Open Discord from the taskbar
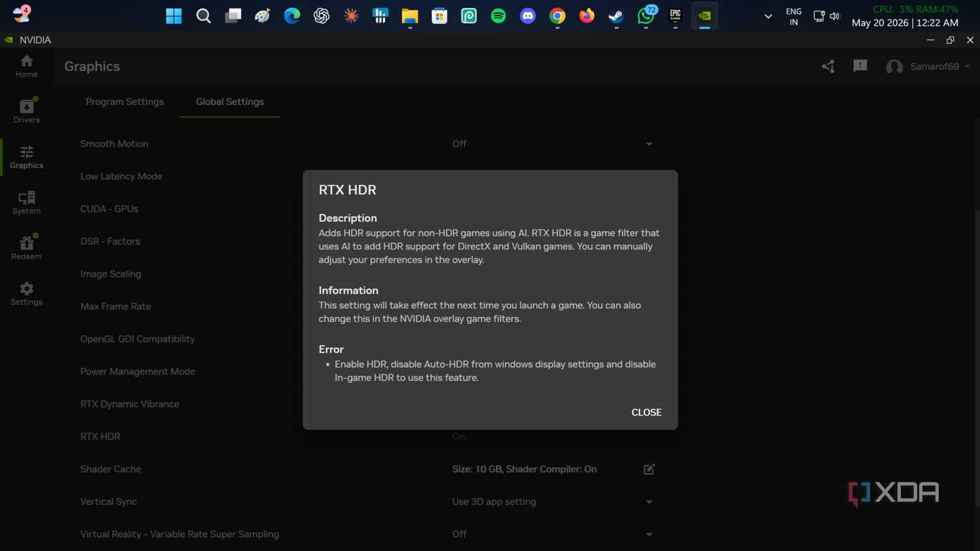This screenshot has width=980, height=551. pyautogui.click(x=528, y=16)
